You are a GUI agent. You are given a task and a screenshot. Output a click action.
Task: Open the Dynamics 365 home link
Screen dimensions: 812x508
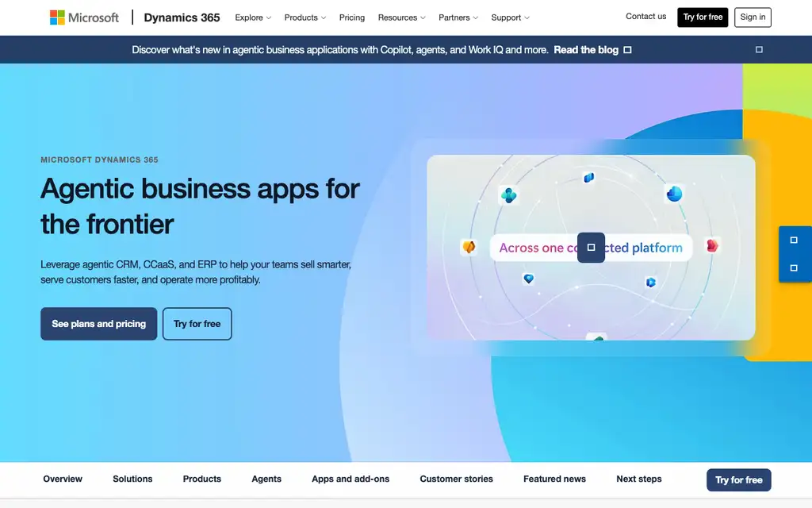point(182,17)
